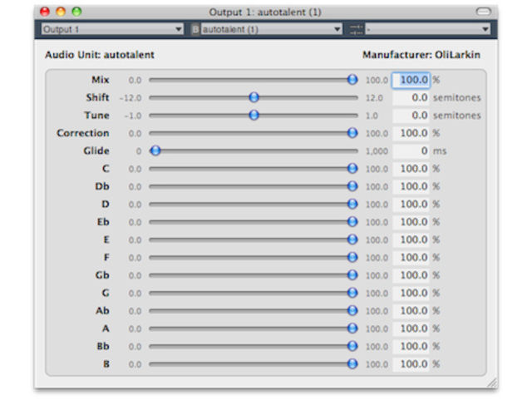This screenshot has width=532, height=400.
Task: Click the E note slider knob
Action: pos(352,240)
